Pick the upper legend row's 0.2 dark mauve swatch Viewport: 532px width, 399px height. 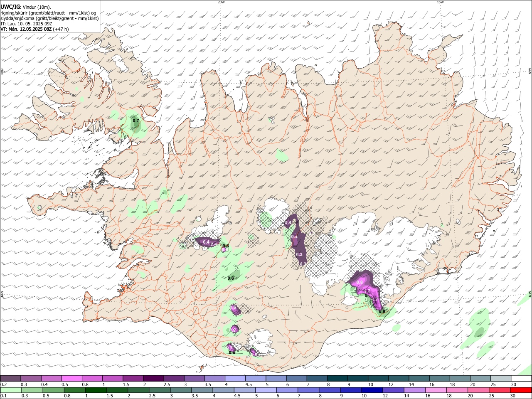click(x=10, y=379)
